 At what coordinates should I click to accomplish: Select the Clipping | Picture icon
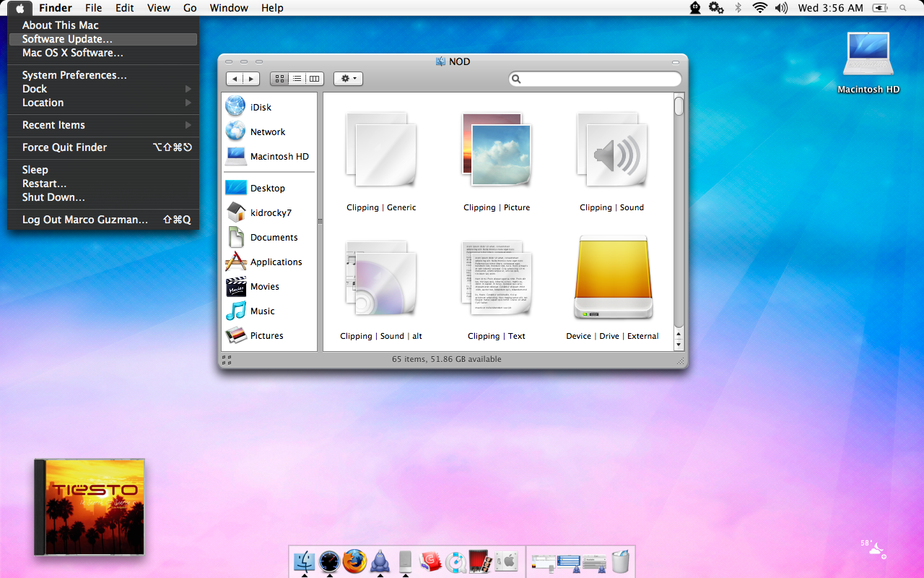coord(497,150)
